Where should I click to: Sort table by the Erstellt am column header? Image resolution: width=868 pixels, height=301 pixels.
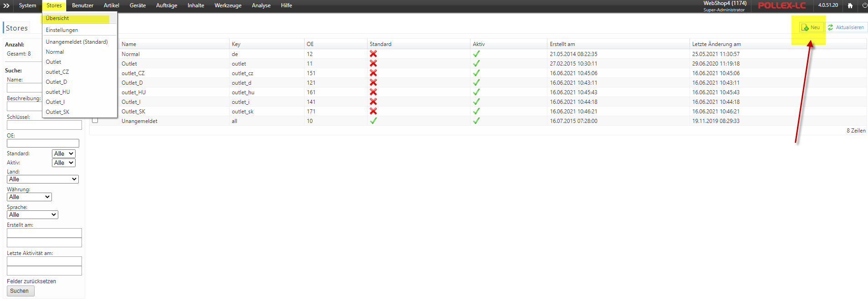562,44
